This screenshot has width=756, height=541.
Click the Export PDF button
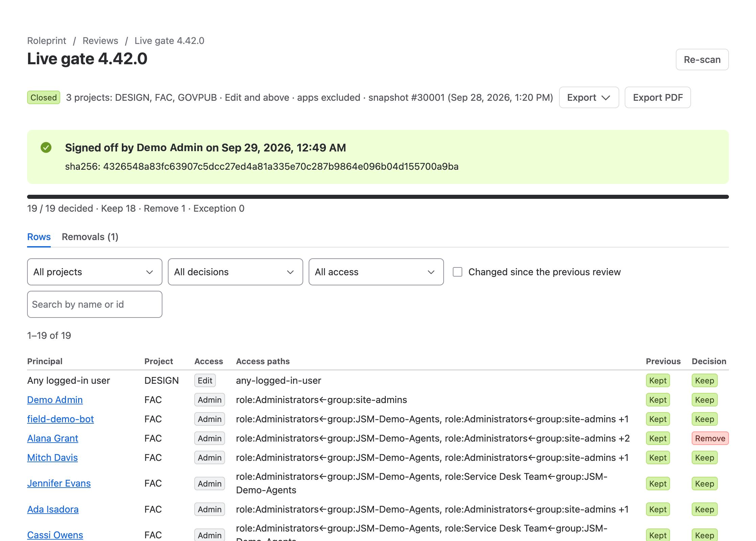click(658, 97)
